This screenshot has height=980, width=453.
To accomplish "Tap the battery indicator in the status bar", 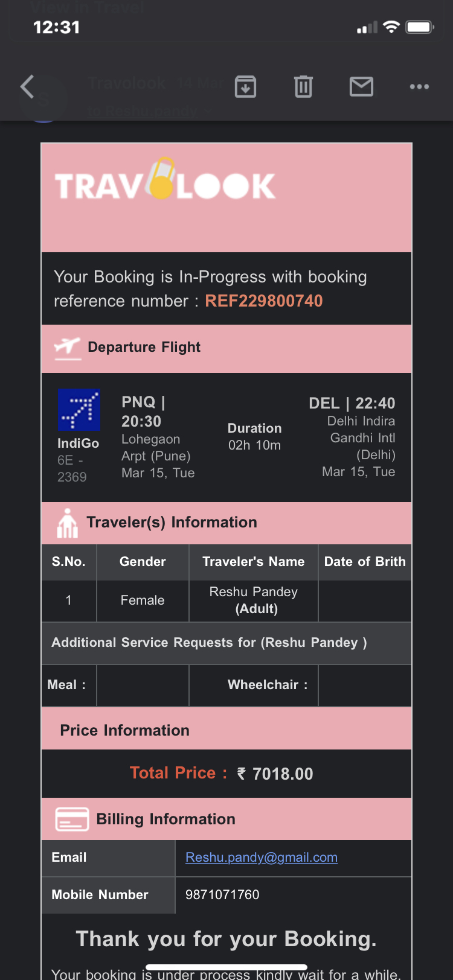I will tap(420, 27).
